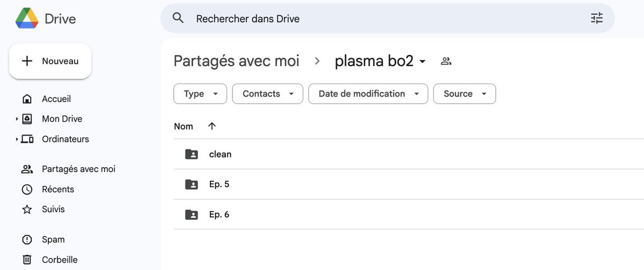Expand the plasma bo2 folder menu
The width and height of the screenshot is (644, 270).
(x=422, y=62)
